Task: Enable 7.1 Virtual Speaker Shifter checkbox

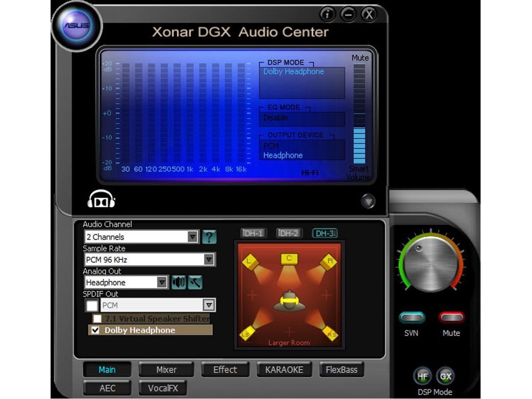Action: pos(97,319)
